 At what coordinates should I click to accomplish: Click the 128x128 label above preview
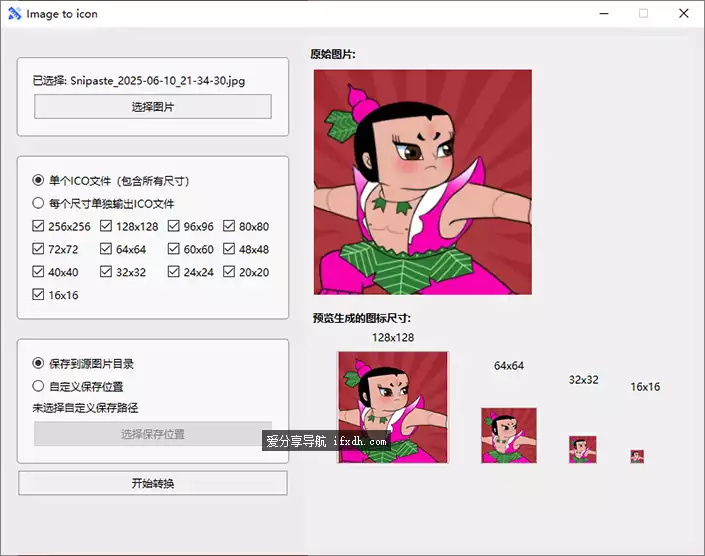393,338
